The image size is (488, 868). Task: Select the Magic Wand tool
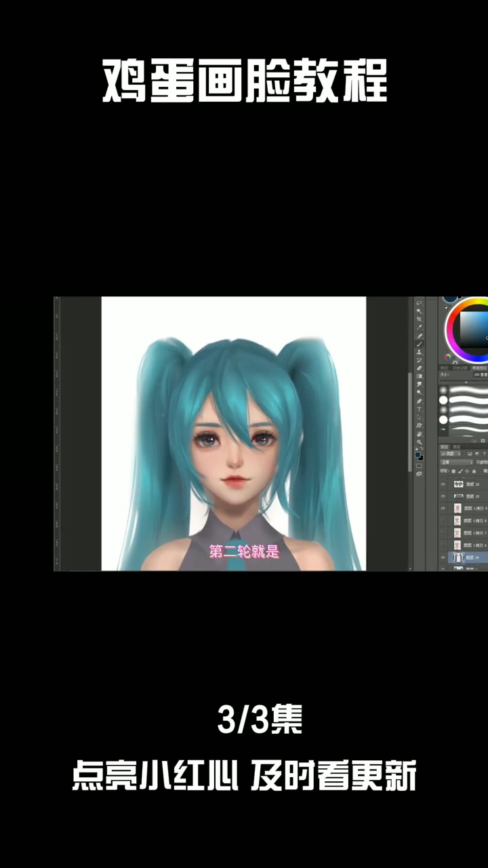point(419,311)
